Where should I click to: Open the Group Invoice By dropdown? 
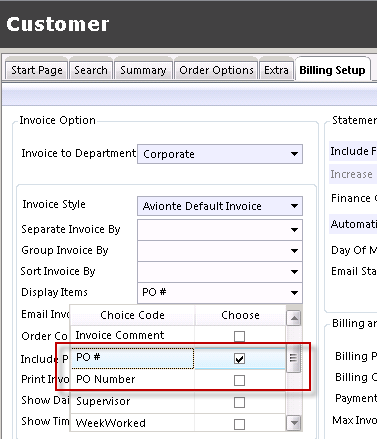tap(294, 251)
